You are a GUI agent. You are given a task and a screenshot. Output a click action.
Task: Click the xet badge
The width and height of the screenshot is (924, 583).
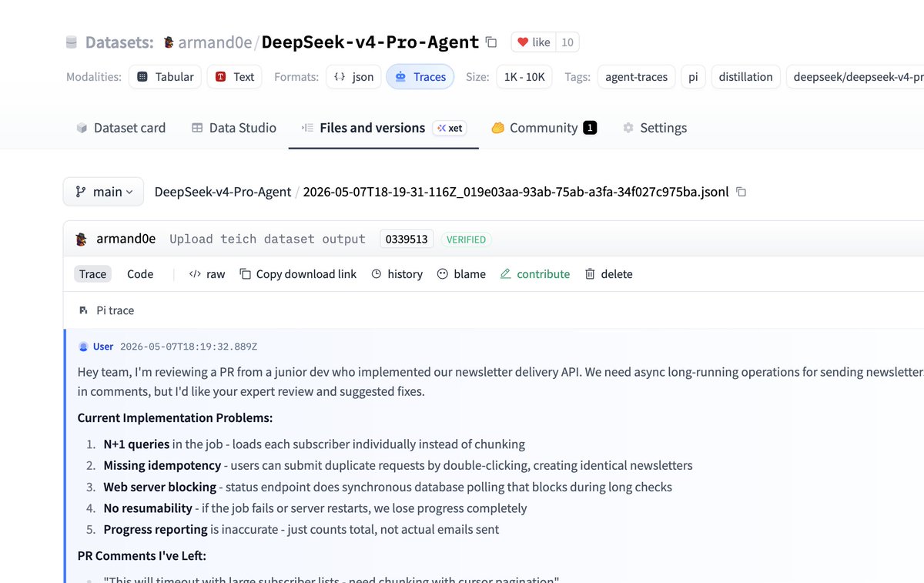[x=450, y=128]
